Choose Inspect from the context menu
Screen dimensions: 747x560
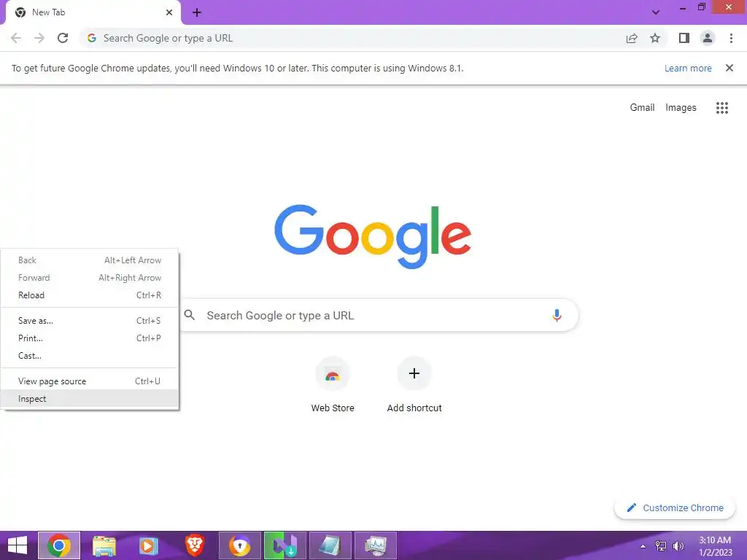click(x=90, y=399)
